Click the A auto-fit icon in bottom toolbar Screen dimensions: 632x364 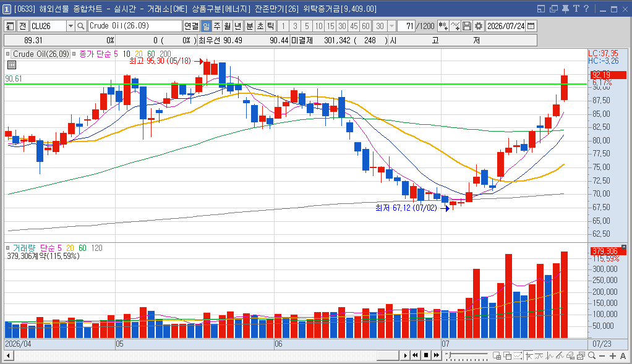pos(623,357)
